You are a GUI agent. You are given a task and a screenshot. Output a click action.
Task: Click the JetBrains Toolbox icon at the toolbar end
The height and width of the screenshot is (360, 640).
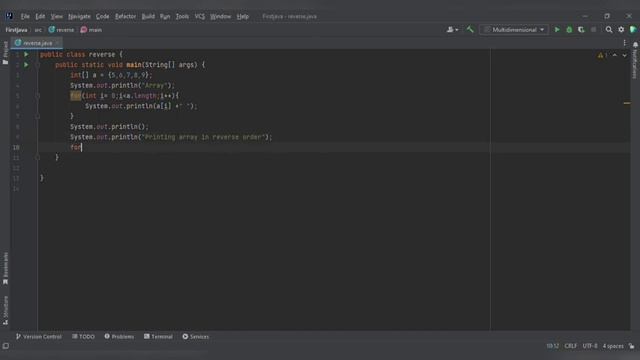tap(633, 30)
